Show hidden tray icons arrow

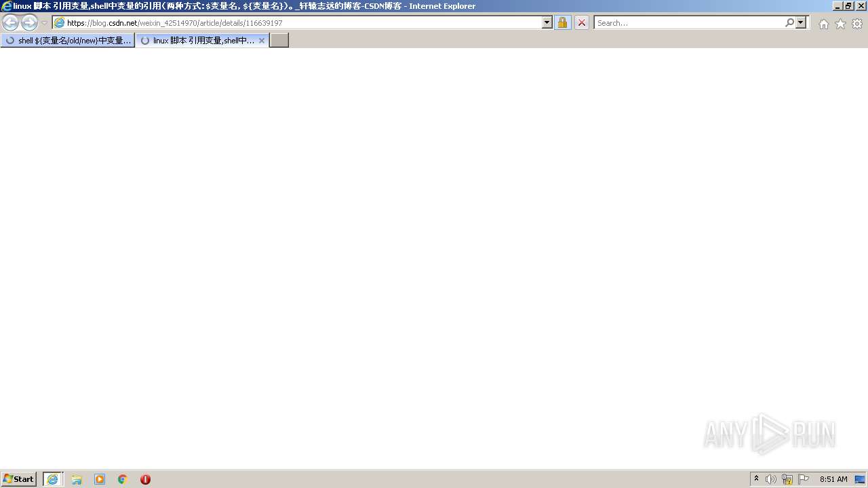tap(757, 479)
